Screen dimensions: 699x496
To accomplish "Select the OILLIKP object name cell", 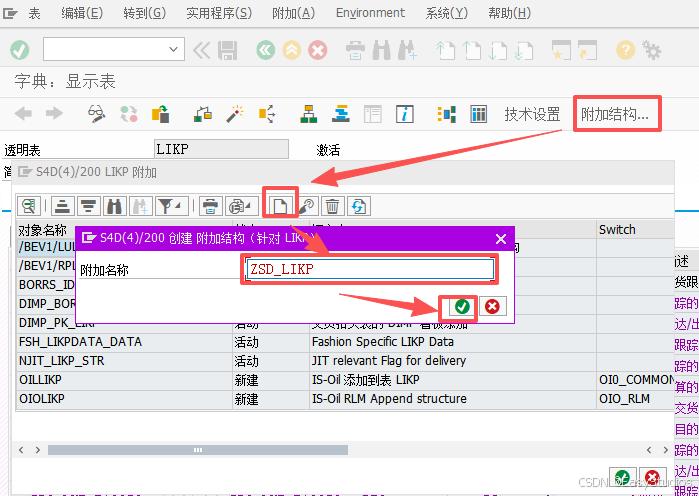I will (124, 380).
